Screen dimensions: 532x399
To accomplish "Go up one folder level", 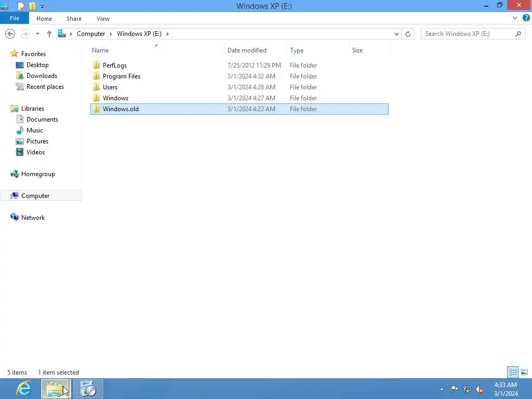I will [49, 34].
